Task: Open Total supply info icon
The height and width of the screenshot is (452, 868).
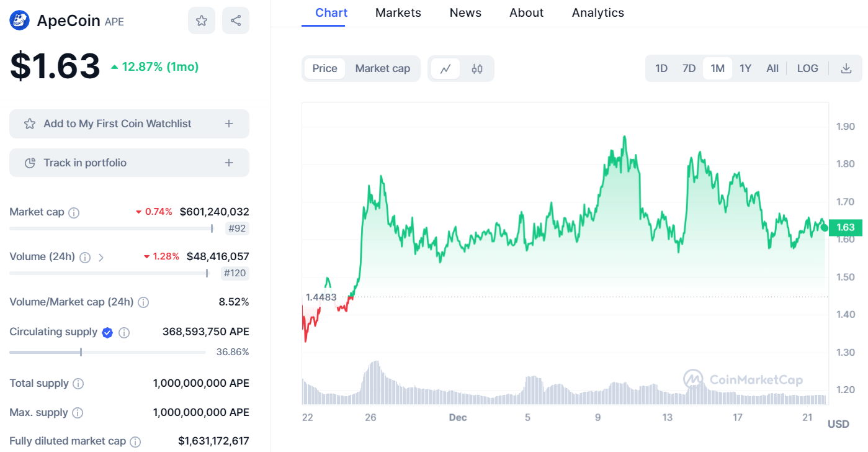Action: (78, 384)
